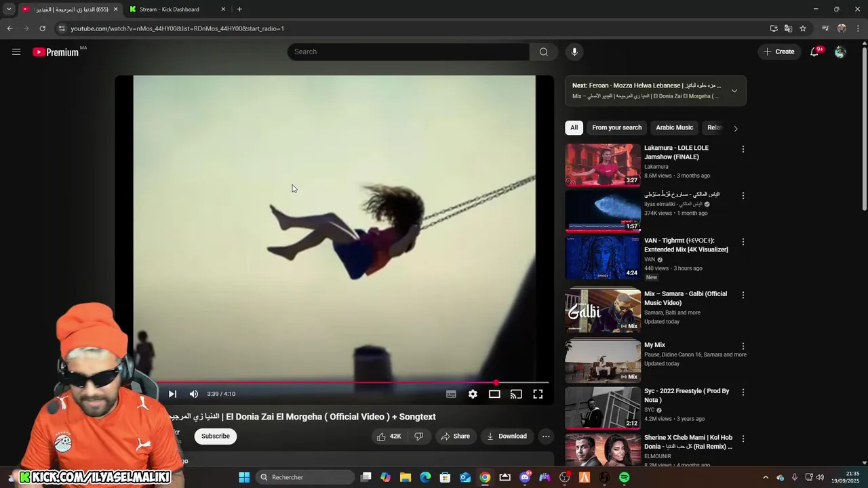The image size is (868, 488).
Task: Open the YouTube hamburger guide menu
Action: point(16,52)
